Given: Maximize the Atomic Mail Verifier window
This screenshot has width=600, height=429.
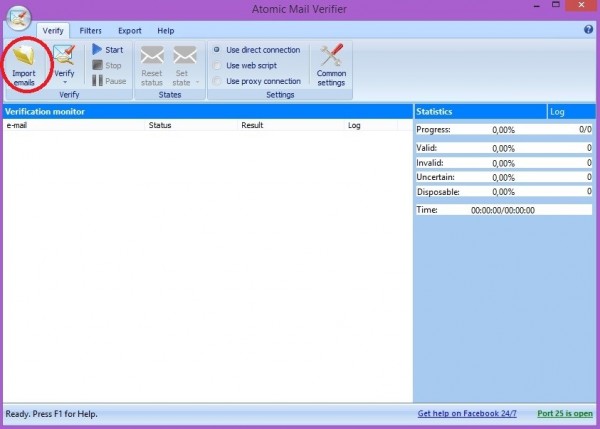Looking at the screenshot, I should point(556,5).
